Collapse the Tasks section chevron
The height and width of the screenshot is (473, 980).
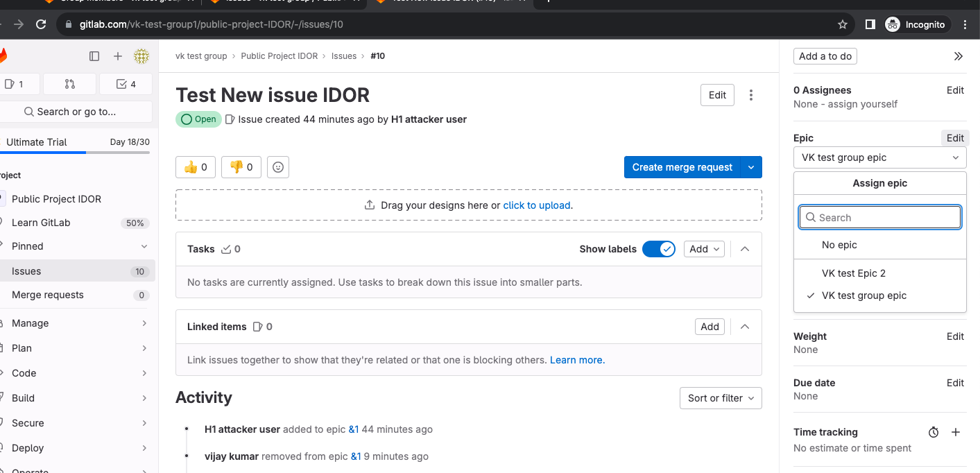point(745,249)
